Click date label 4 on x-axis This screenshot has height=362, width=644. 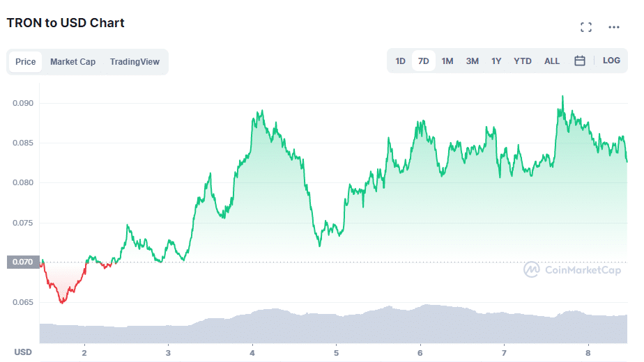[252, 353]
